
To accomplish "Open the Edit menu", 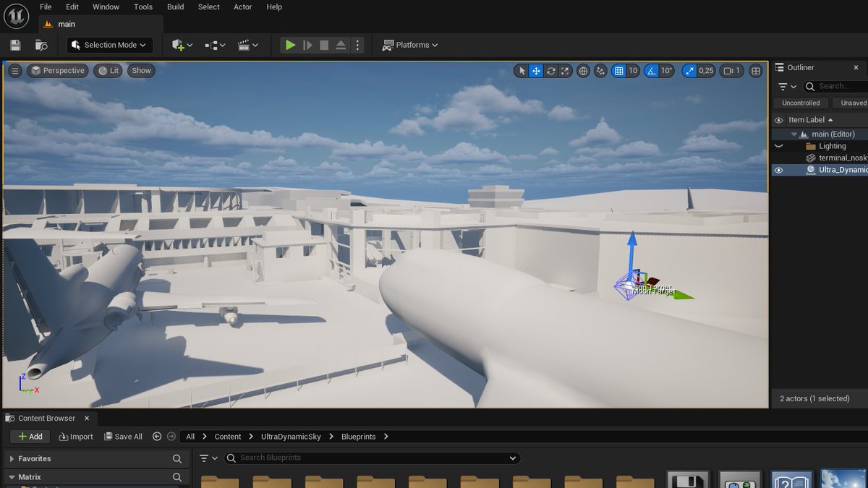I will tap(72, 7).
